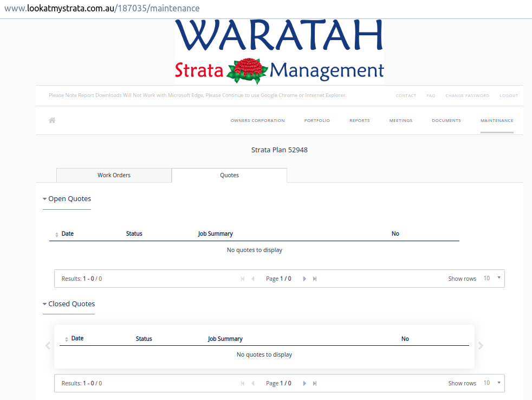Click the No column header in Closed Quotes
Screen dimensions: 532x400
pyautogui.click(x=405, y=339)
